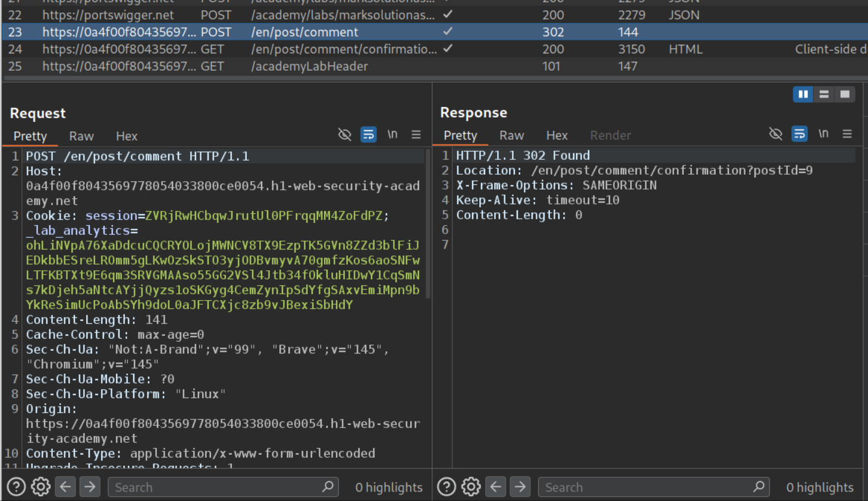The width and height of the screenshot is (868, 501).
Task: Open Response panel help icon
Action: 446,487
